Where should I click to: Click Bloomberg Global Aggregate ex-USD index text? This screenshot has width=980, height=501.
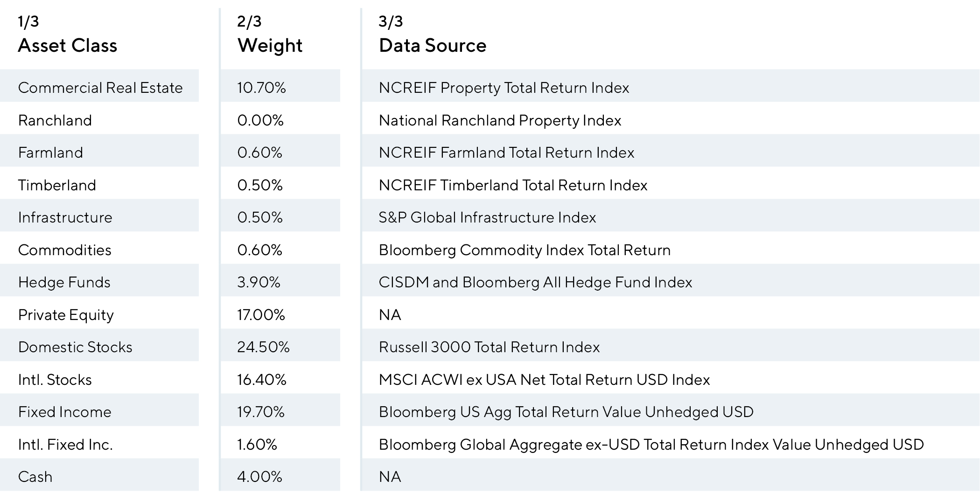click(651, 445)
